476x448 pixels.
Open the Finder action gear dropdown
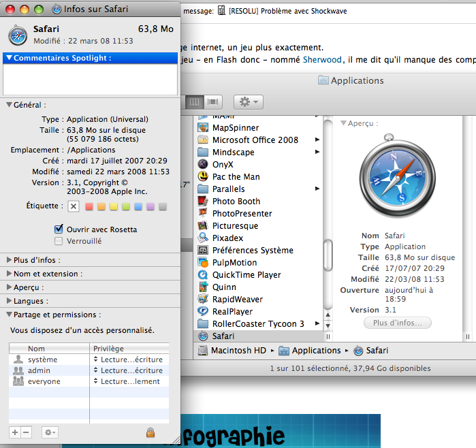249,101
